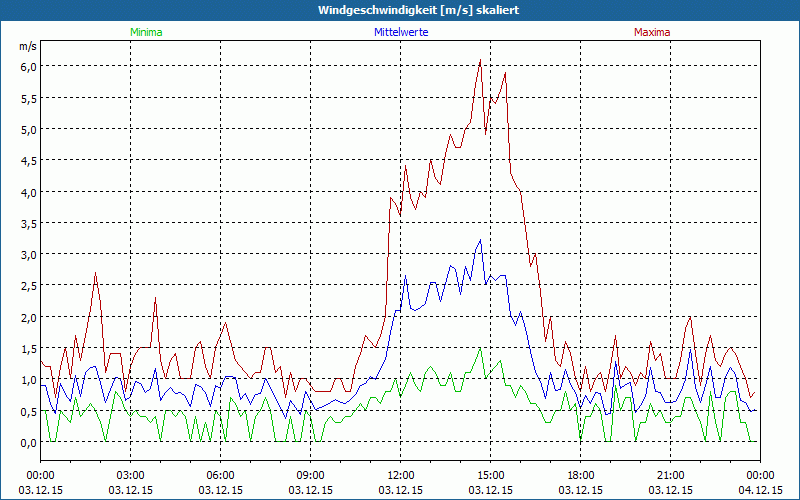
Task: Click the y-axis value '2,0'
Action: point(29,317)
